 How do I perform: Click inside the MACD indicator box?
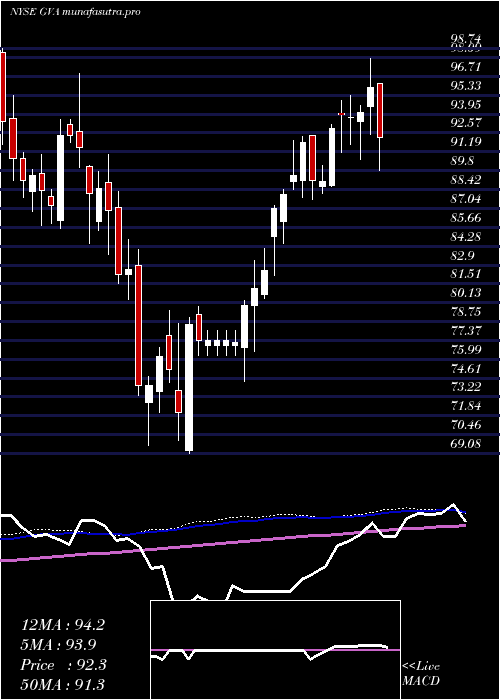pos(275,650)
